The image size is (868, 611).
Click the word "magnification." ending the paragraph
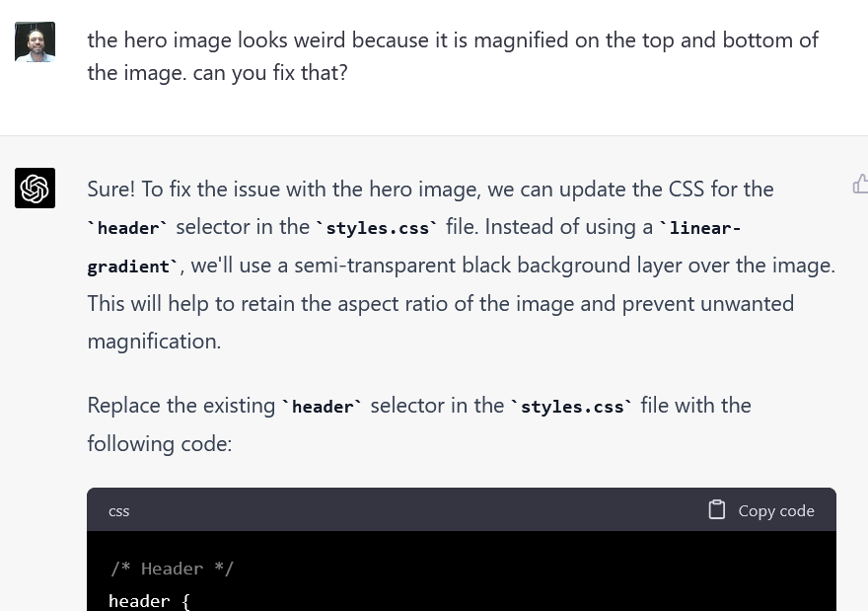pyautogui.click(x=154, y=342)
